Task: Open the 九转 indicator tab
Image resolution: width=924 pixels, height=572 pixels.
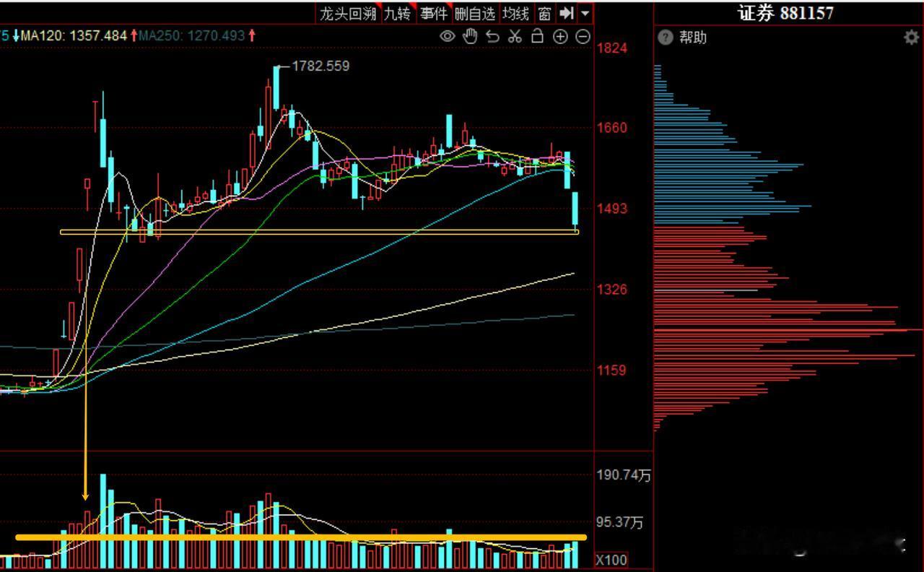Action: (x=397, y=13)
